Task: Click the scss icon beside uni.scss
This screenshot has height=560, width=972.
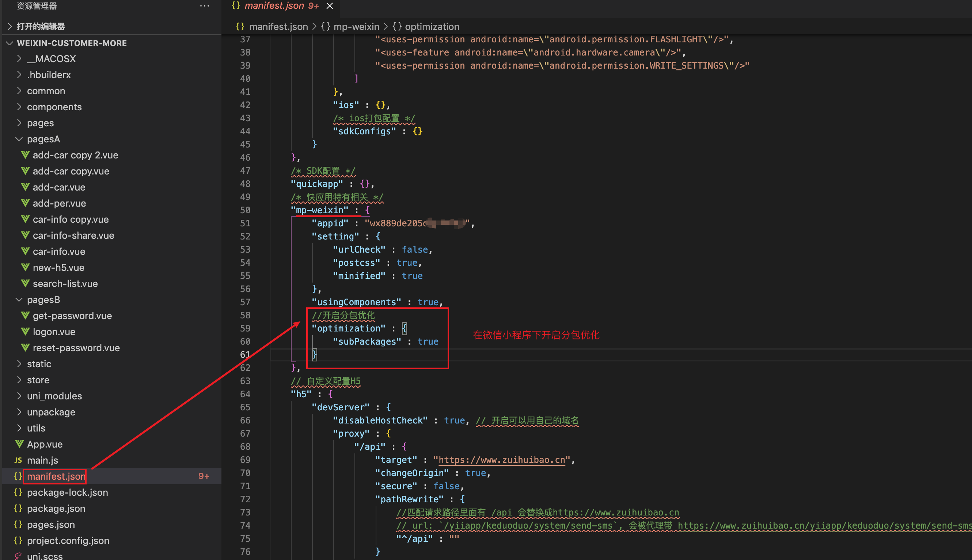Action: tap(18, 556)
